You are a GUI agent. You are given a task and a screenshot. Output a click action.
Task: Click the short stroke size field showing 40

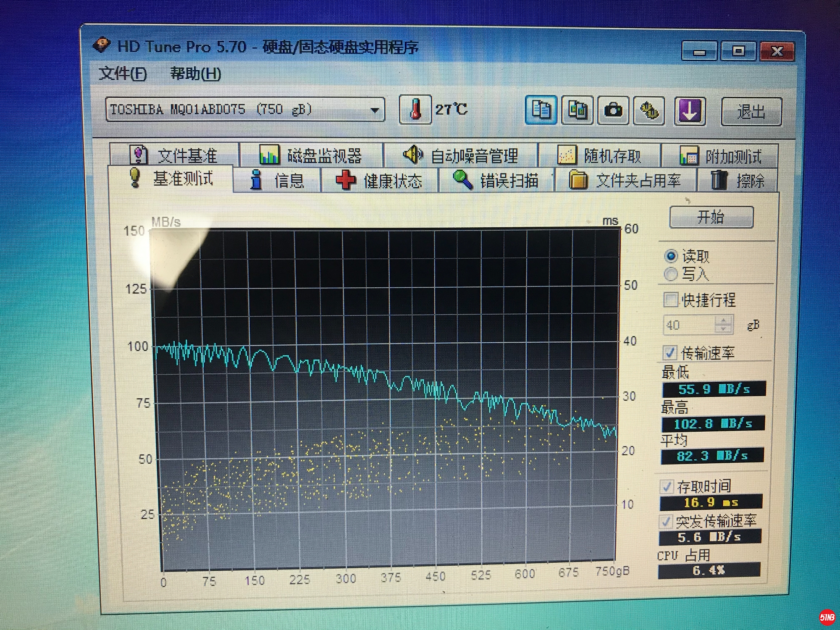click(689, 325)
